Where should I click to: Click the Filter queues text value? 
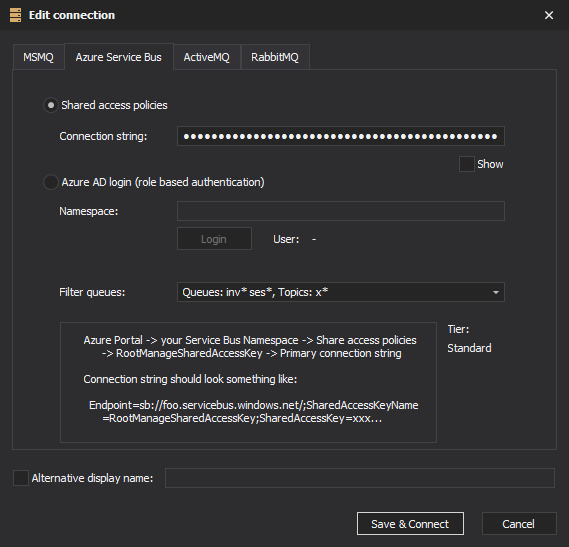coord(255,292)
